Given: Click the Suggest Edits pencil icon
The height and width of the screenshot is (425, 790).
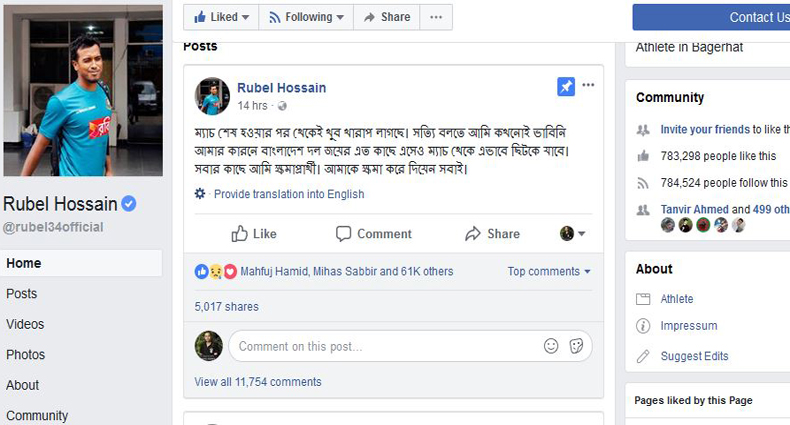Looking at the screenshot, I should [643, 356].
